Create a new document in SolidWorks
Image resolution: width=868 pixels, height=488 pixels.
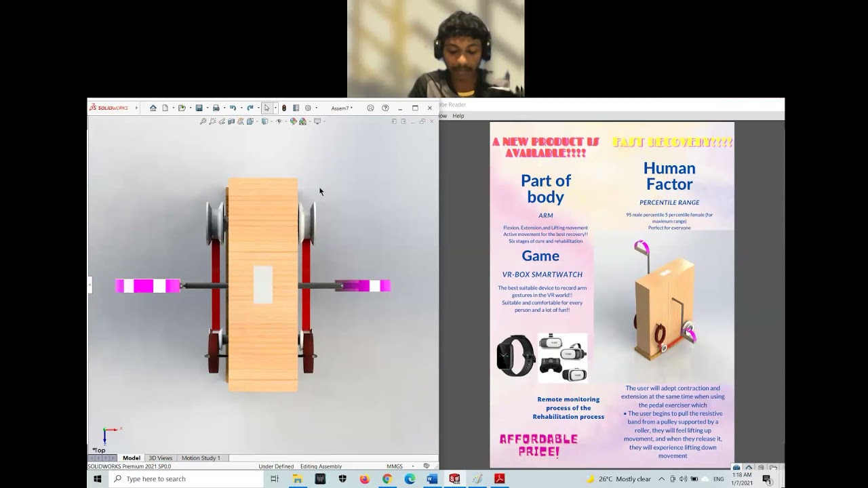click(165, 108)
